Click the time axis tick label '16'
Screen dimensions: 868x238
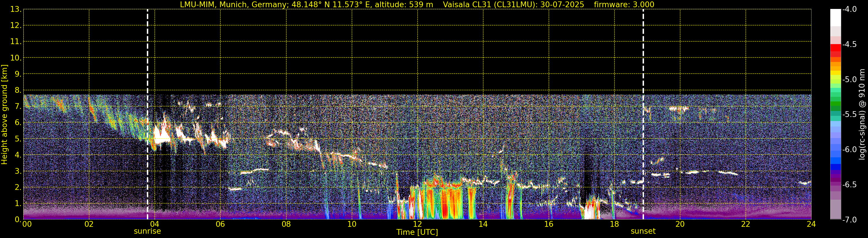(549, 224)
